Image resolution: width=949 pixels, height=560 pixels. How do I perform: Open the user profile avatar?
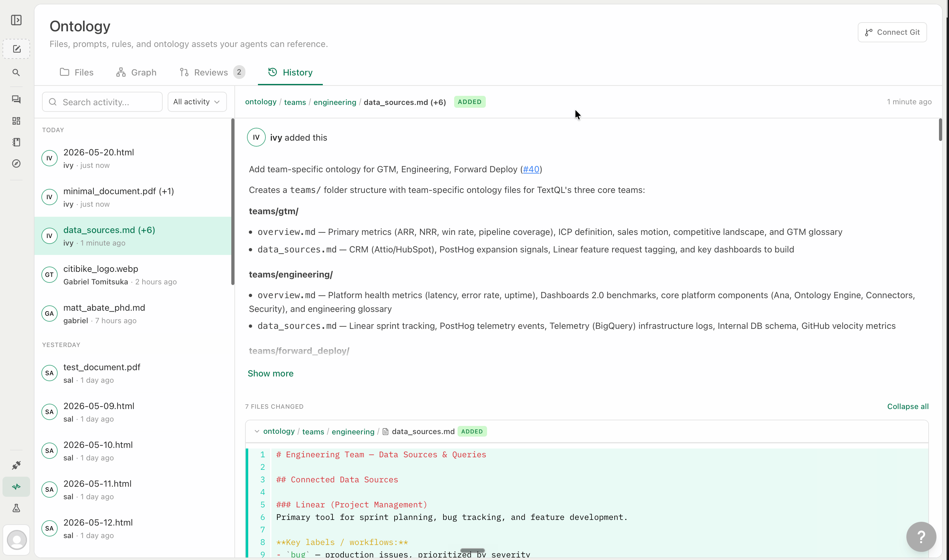click(17, 540)
